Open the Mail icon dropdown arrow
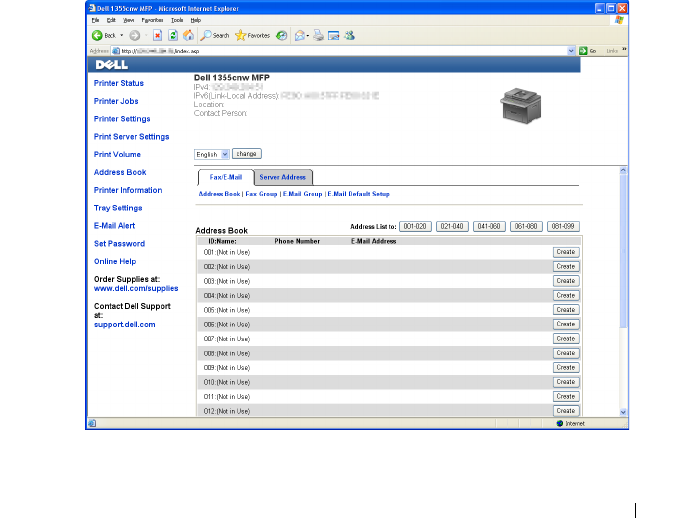The image size is (681, 521). [x=308, y=36]
